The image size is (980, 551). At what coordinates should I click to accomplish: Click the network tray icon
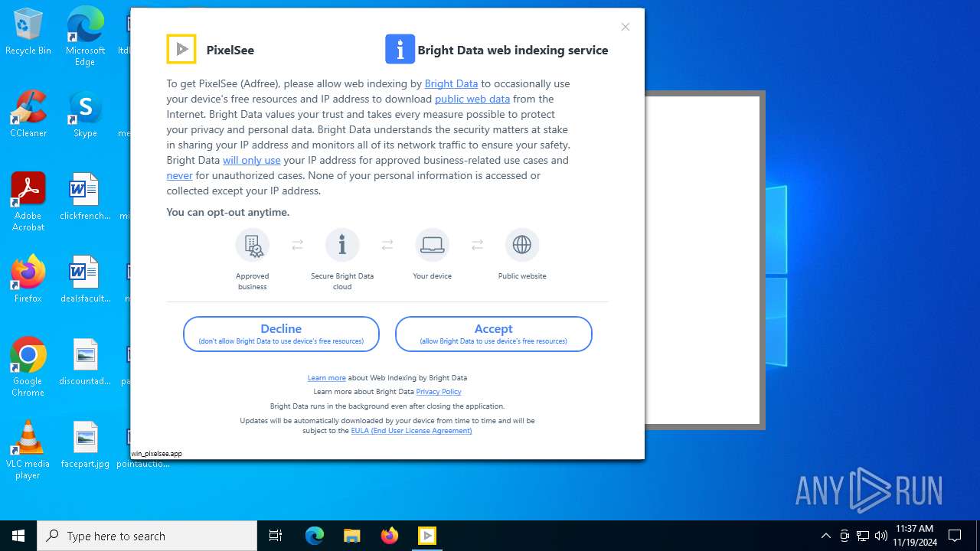tap(863, 536)
